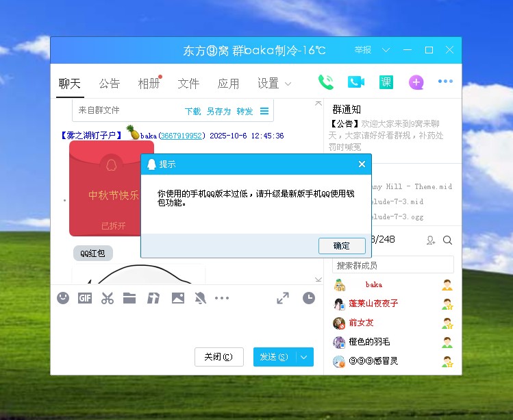
Task: Open the emoji smiley picker
Action: tap(63, 298)
